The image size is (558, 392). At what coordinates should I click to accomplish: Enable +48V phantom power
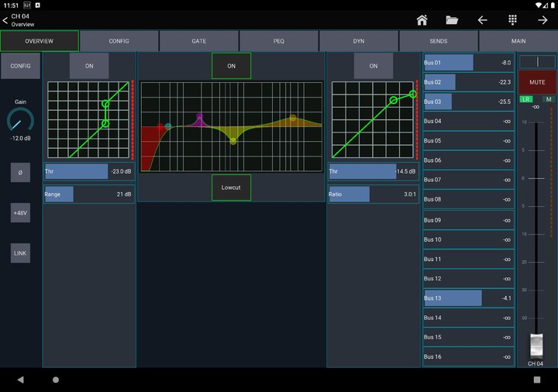(20, 213)
